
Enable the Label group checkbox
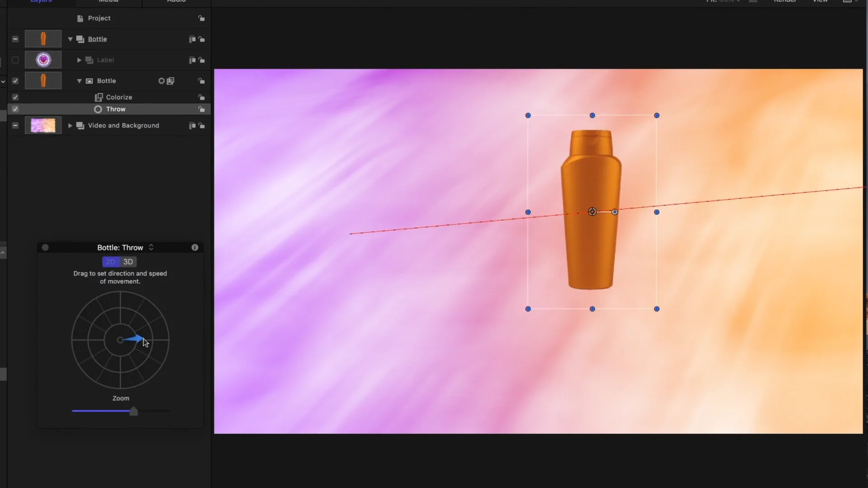[x=15, y=60]
